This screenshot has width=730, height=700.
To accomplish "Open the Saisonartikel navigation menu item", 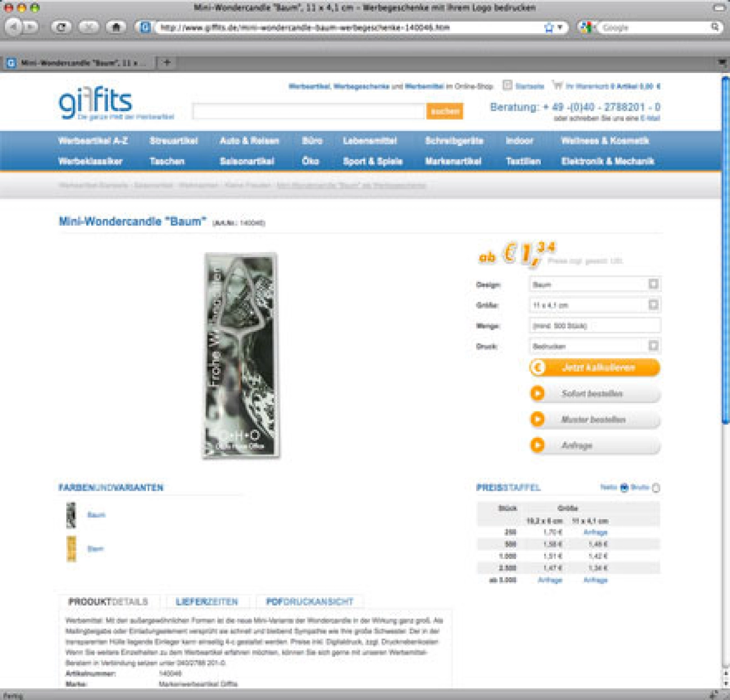I will pos(247,162).
